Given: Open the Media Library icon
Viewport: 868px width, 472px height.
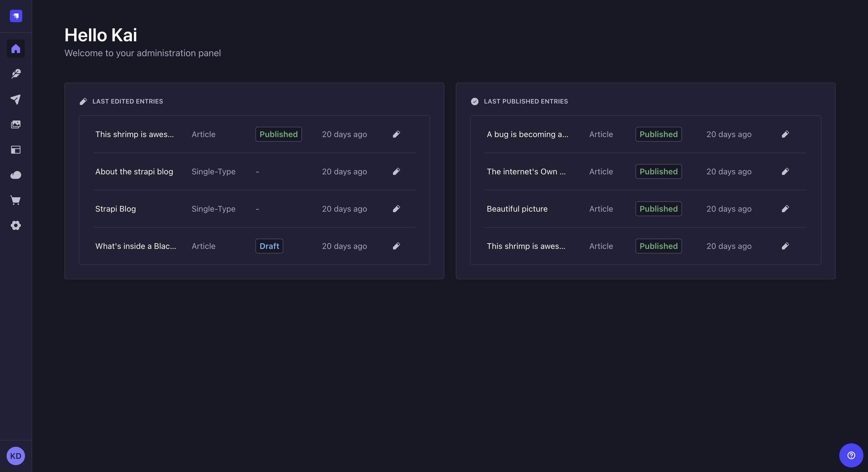Looking at the screenshot, I should [x=16, y=124].
